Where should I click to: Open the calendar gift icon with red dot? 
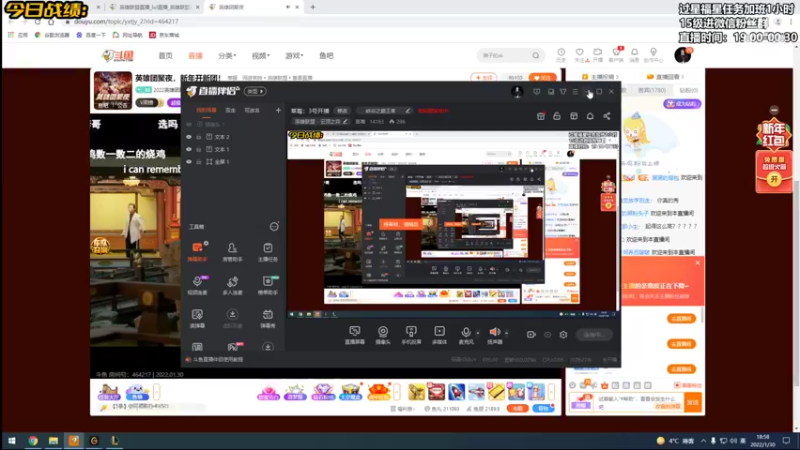click(541, 116)
